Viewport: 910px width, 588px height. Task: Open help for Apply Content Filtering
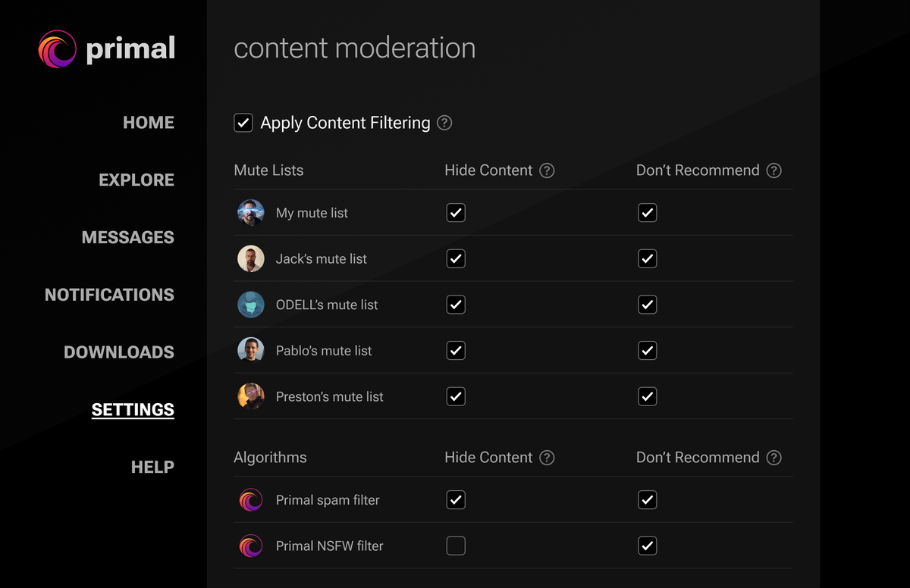445,122
